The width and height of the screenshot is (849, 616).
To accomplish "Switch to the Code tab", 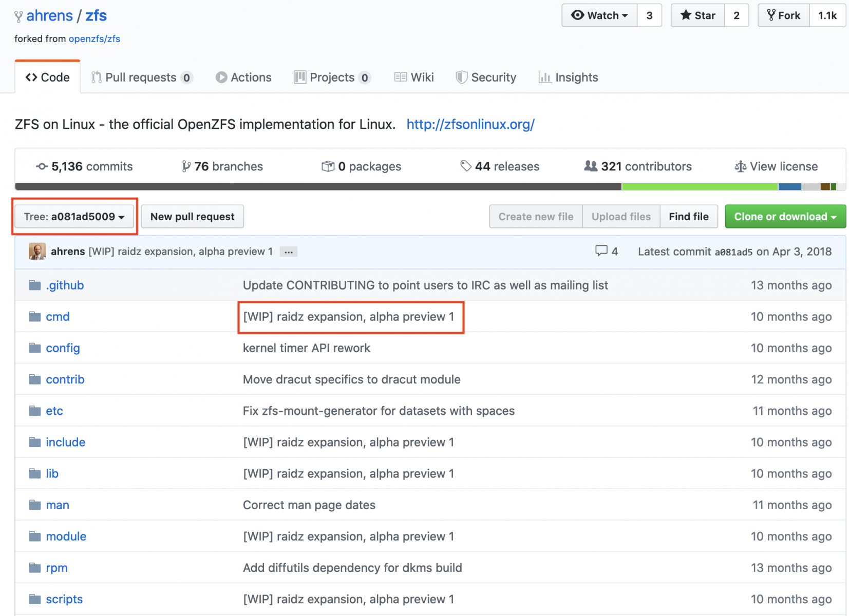I will click(48, 77).
